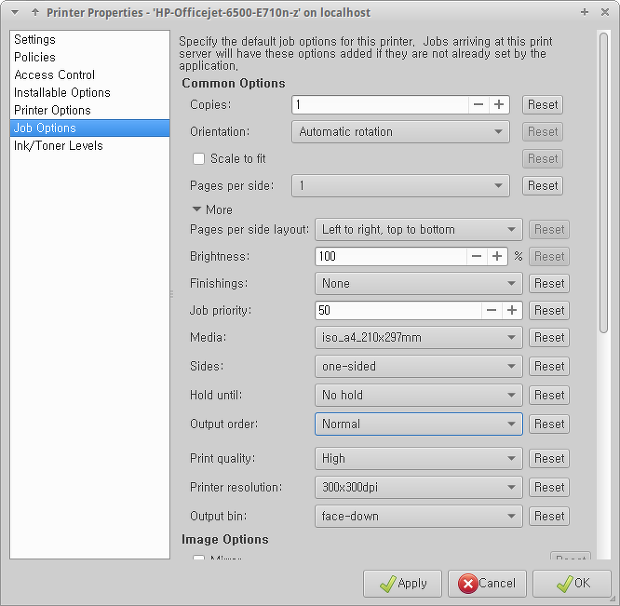Select Installable Options in the sidebar
Viewport: 620px width, 606px height.
pos(89,93)
